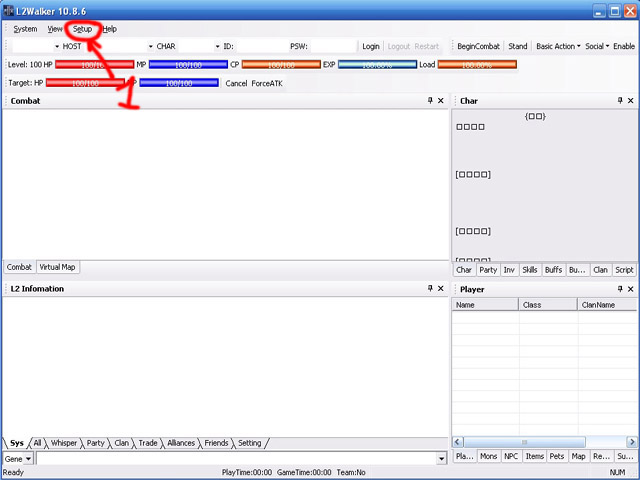Switch to the Virtual Map tab

coord(57,267)
